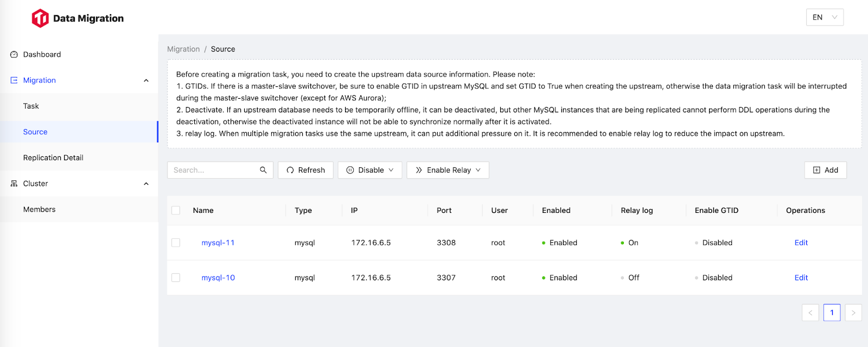
Task: Check the mysql-10 row checkbox
Action: (176, 277)
